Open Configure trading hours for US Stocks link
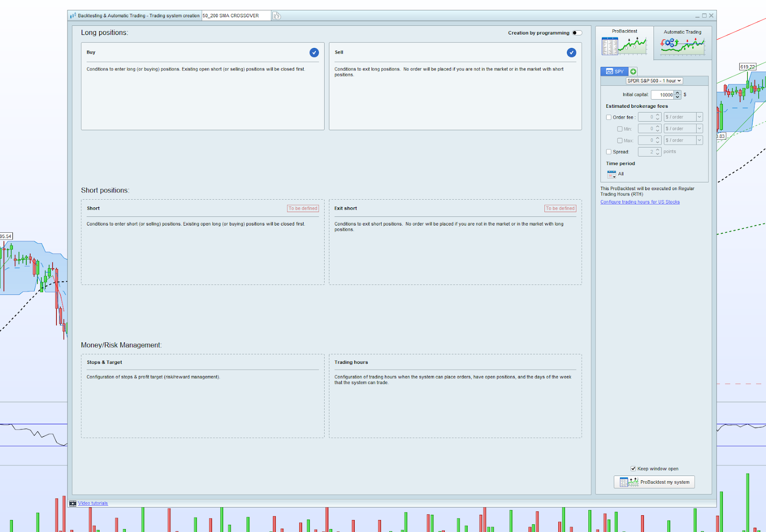Viewport: 766px width, 532px height. 640,202
